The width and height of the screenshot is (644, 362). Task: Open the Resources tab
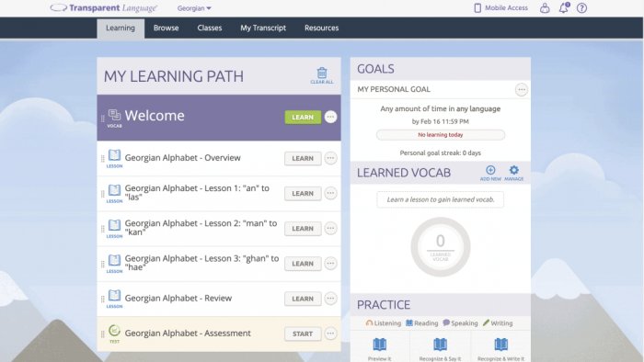pyautogui.click(x=322, y=28)
